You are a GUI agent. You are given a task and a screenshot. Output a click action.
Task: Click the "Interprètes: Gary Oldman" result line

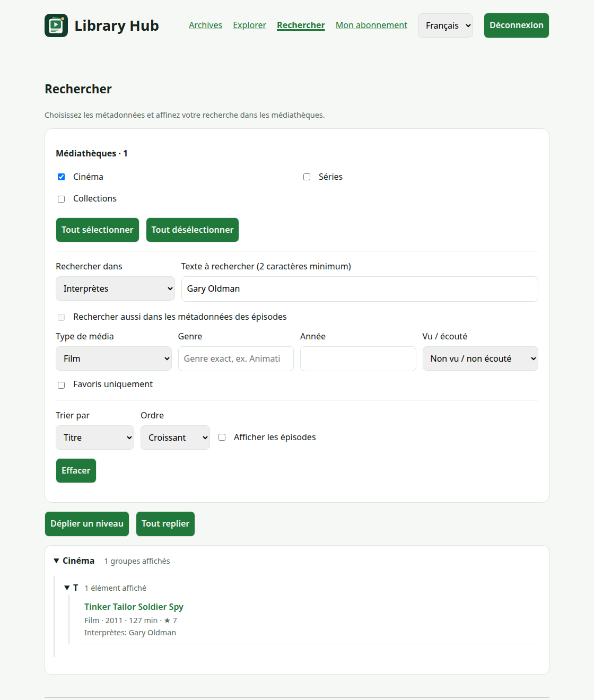130,632
